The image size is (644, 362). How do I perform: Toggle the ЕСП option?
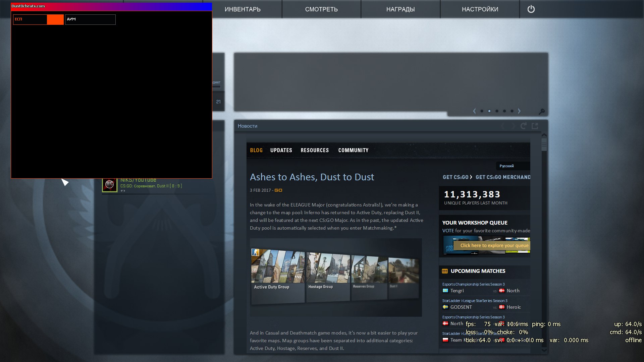tap(38, 19)
